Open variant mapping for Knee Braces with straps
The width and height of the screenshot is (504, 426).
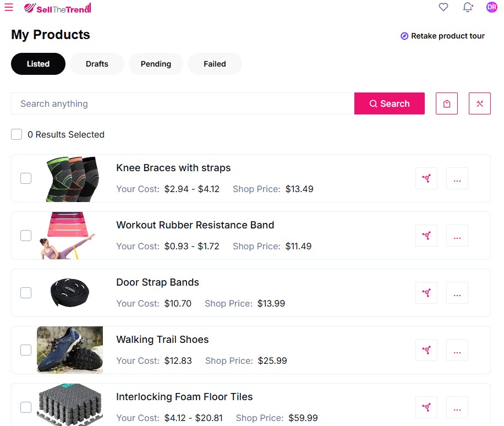point(426,178)
